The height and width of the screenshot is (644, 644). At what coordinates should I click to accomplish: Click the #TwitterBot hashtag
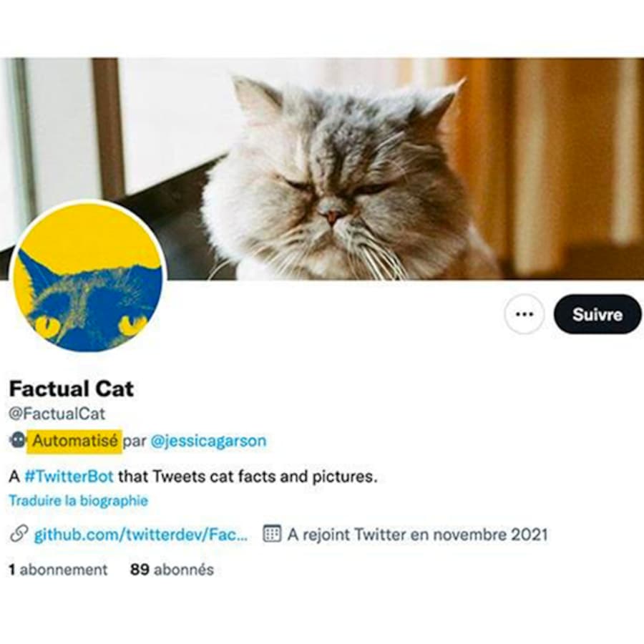pyautogui.click(x=69, y=476)
